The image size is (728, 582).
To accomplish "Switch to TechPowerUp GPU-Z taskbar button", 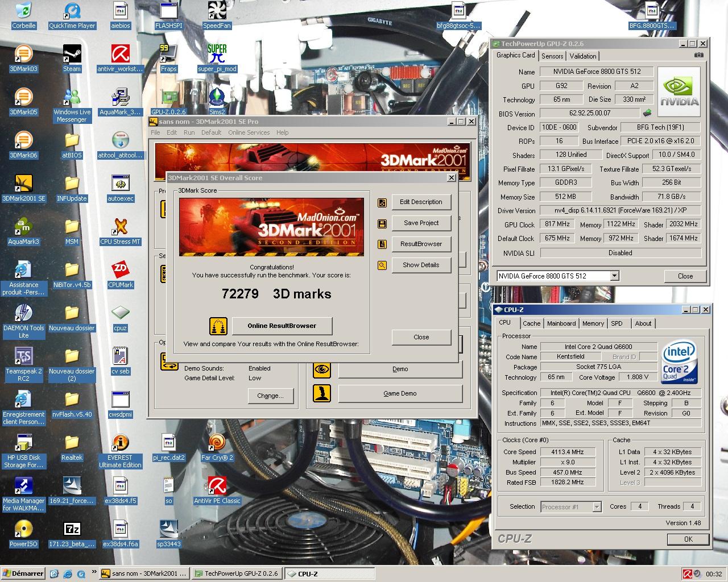I will click(x=237, y=574).
